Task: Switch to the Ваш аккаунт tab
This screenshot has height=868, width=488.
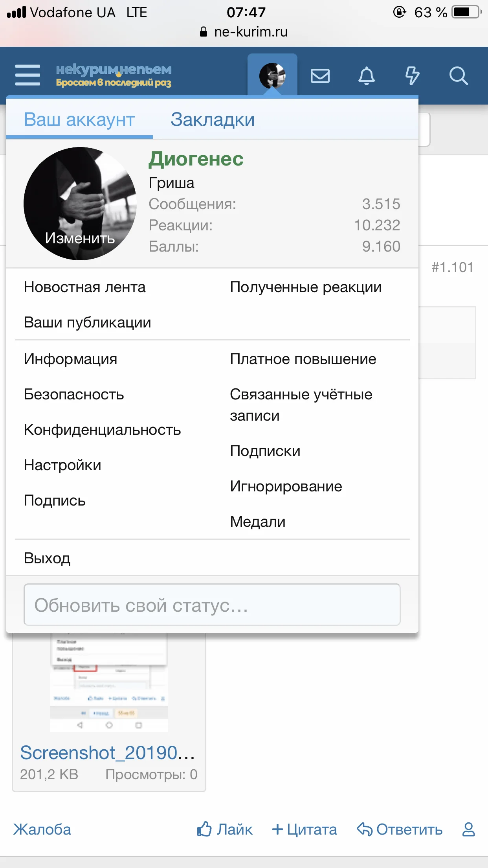Action: tap(79, 120)
